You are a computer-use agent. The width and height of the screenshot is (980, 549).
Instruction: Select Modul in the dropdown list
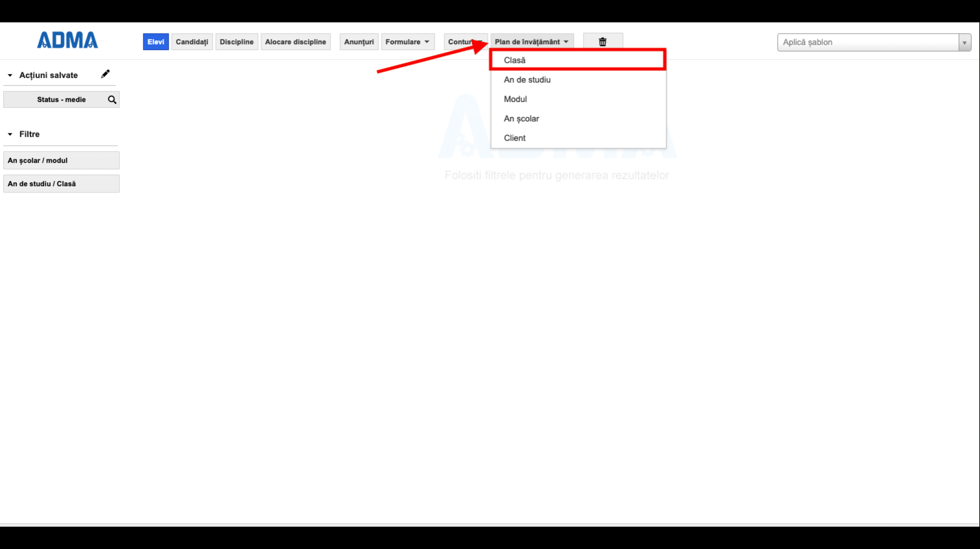[515, 99]
